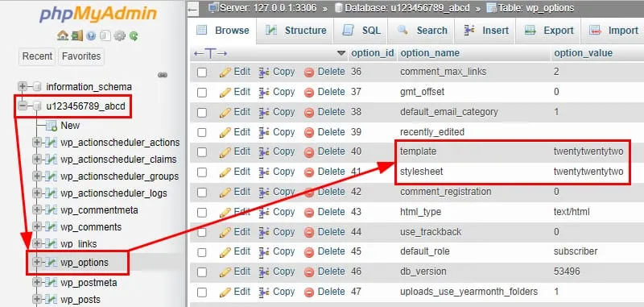The image size is (644, 307).
Task: Click Database u123456789_abcd breadcrumb link
Action: pos(407,8)
